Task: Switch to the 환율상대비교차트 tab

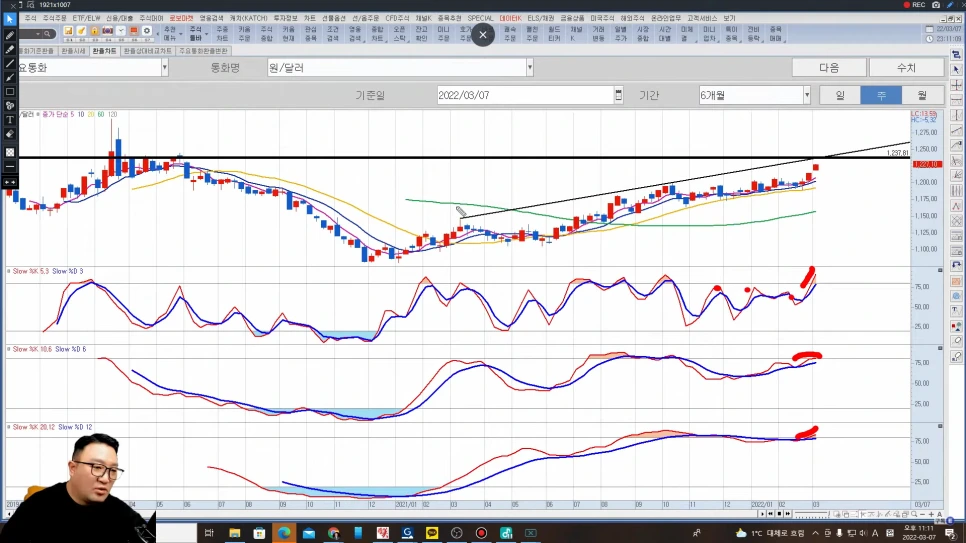Action: [x=148, y=51]
